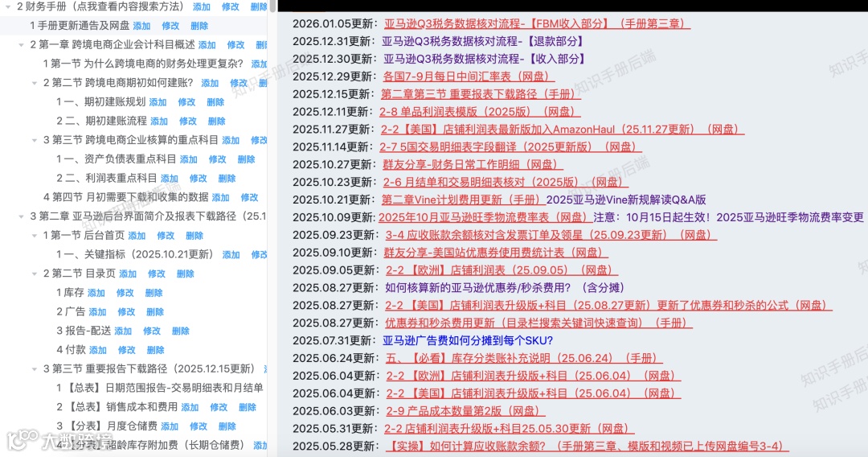
Task: Select 第一节 为什么跨境电商的财务处理更复杂 item
Action: 143,64
